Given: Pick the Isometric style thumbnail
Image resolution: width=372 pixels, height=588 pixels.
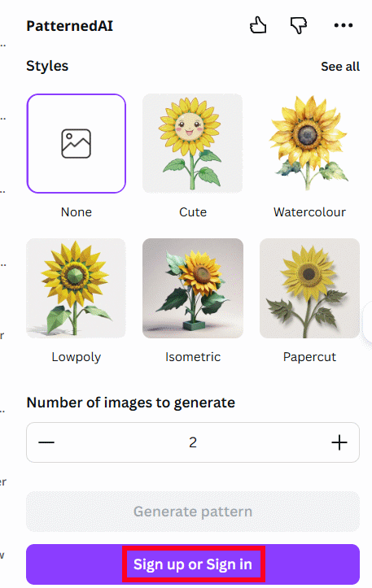Looking at the screenshot, I should point(193,288).
